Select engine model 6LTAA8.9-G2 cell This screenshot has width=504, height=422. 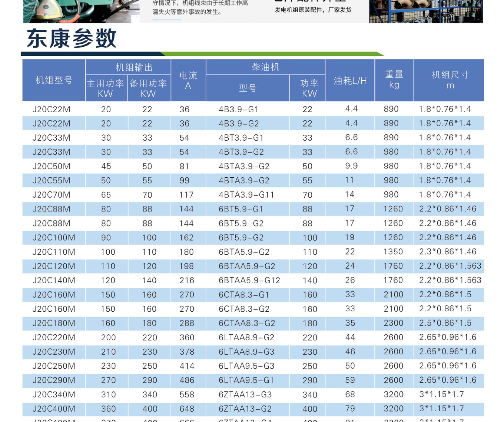pos(246,338)
